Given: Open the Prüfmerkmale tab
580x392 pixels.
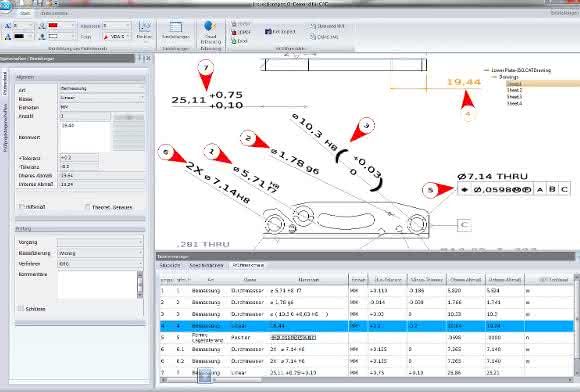Looking at the screenshot, I should click(248, 265).
